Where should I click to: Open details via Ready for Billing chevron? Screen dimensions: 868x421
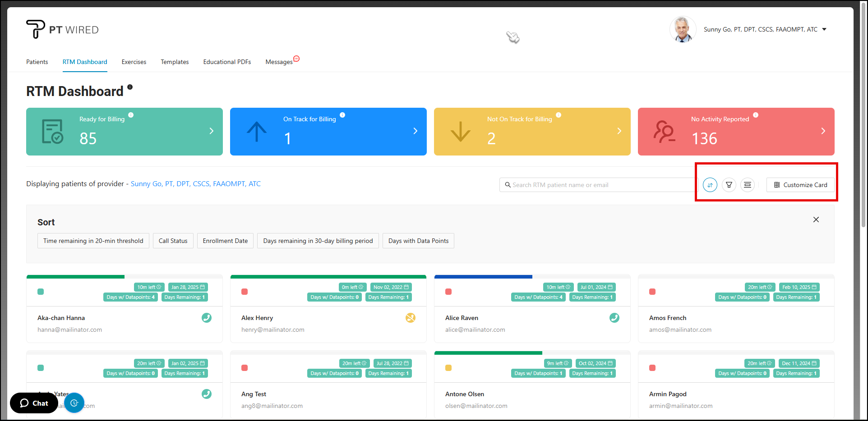click(211, 131)
